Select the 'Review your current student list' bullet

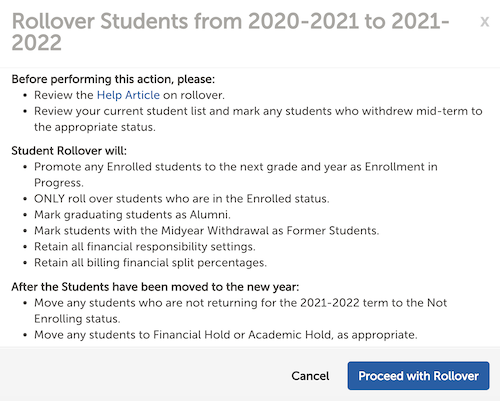[x=258, y=119]
